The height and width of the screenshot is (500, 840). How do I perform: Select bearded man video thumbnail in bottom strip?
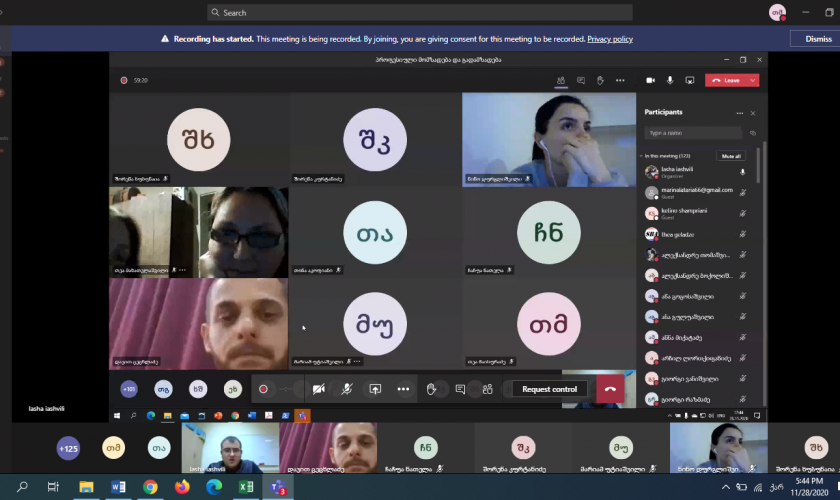pos(328,447)
